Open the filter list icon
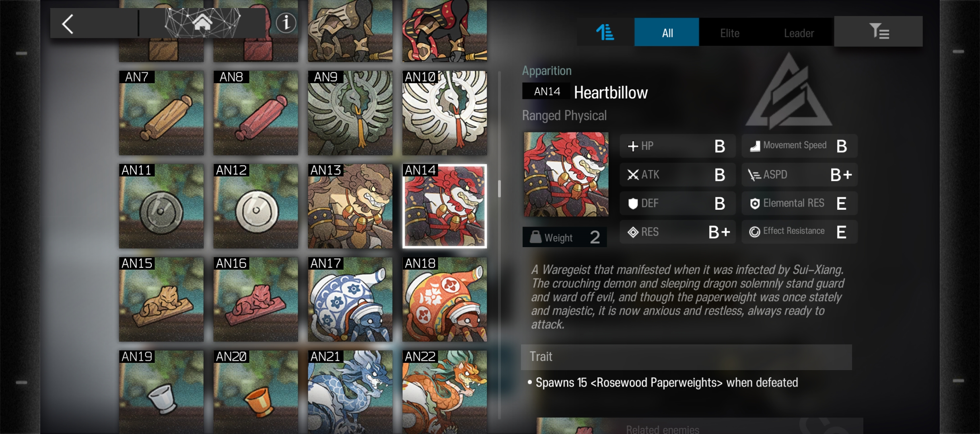 (x=878, y=31)
